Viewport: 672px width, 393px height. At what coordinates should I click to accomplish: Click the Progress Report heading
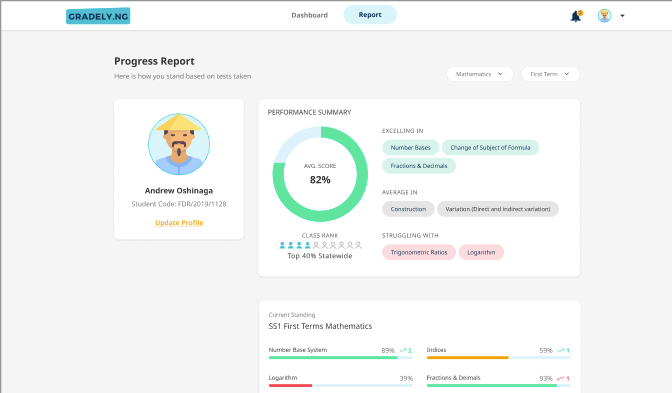tap(154, 61)
